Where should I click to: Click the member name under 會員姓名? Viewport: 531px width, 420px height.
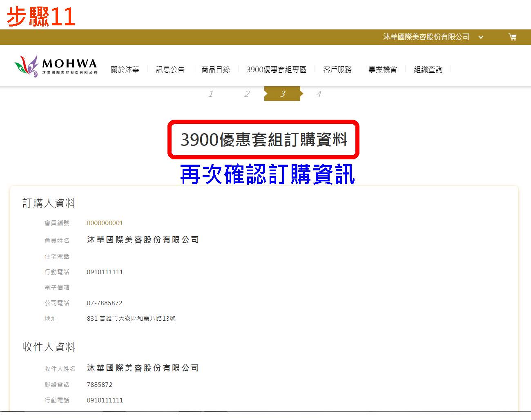pos(143,240)
